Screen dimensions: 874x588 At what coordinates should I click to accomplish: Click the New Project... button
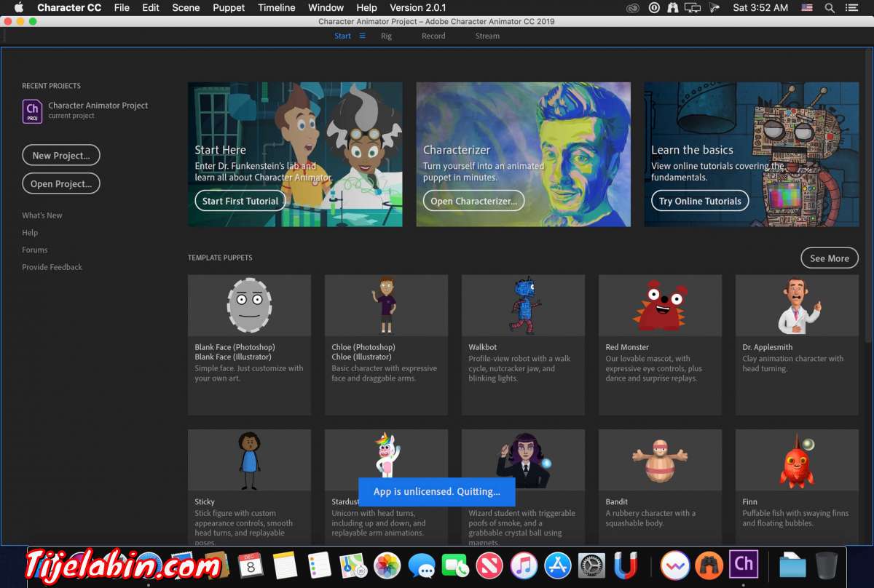click(x=61, y=155)
